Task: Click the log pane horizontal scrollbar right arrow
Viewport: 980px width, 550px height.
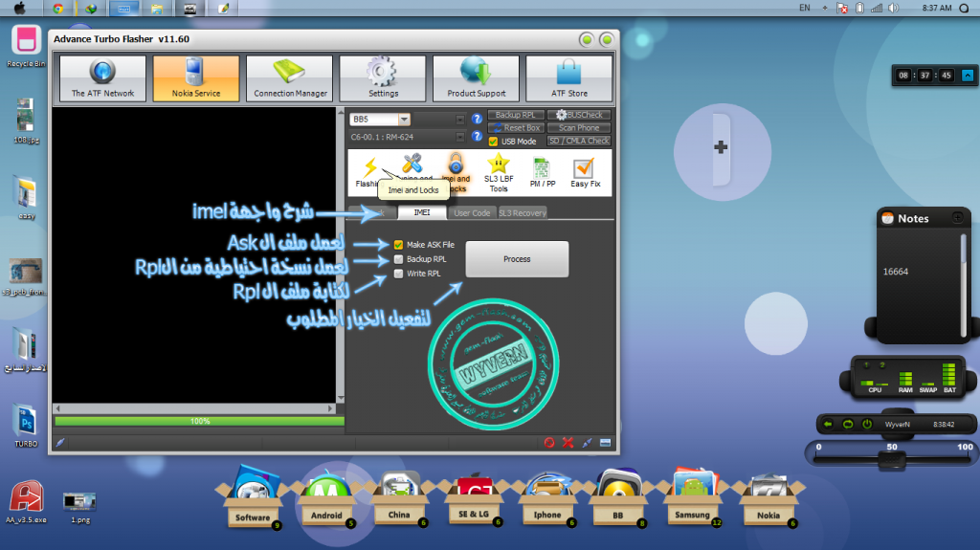Action: tap(330, 408)
